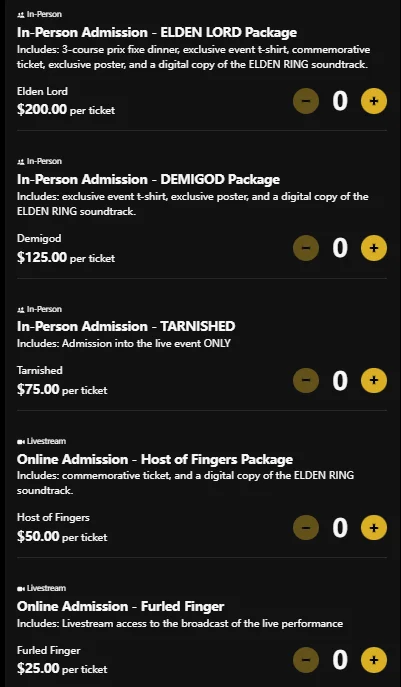Select the ELDEN LORD Package title
This screenshot has height=687, width=401.
(x=157, y=32)
